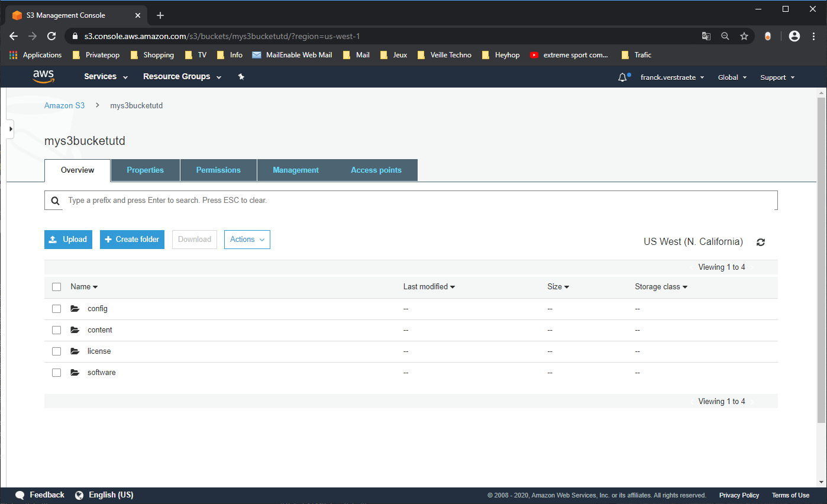Image resolution: width=827 pixels, height=504 pixels.
Task: Open franck.verstraete account dropdown
Action: coord(673,77)
